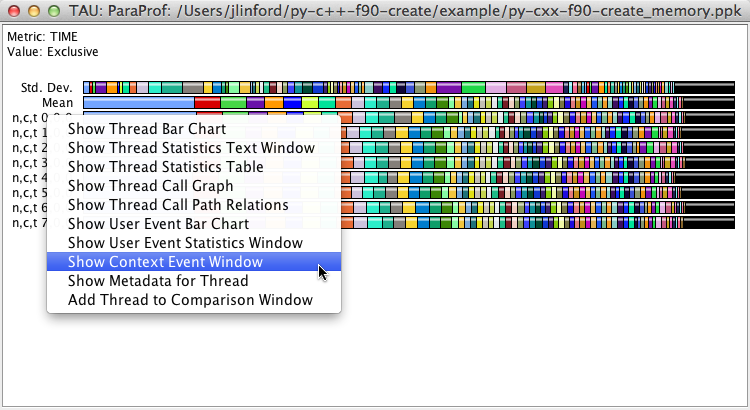Click the Std. Dev. row label
The image size is (750, 410).
click(x=46, y=88)
